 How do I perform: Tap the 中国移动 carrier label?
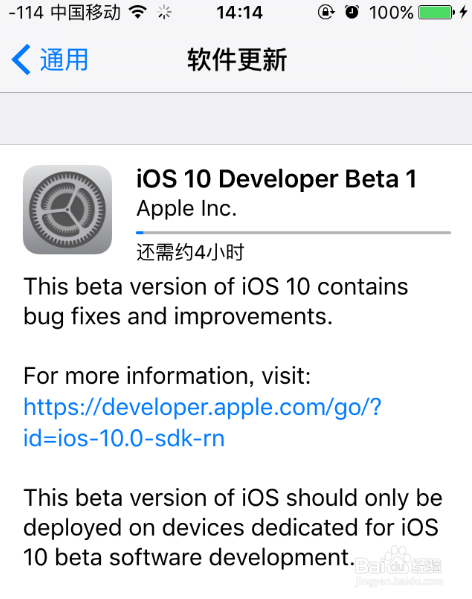click(86, 12)
